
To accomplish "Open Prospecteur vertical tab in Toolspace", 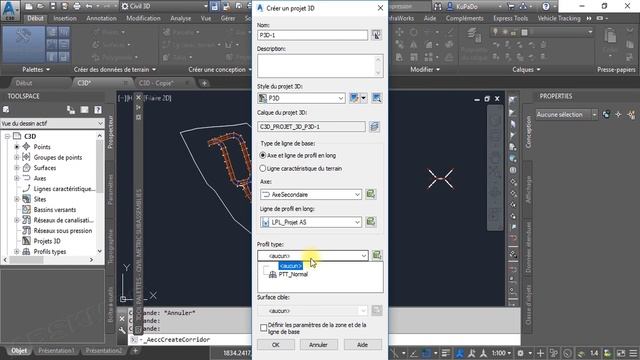I will point(110,131).
